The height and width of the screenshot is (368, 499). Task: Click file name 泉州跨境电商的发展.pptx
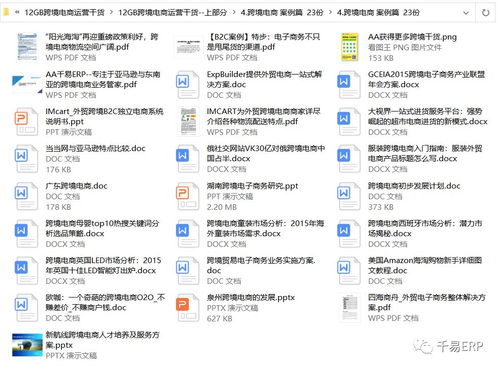tap(251, 297)
